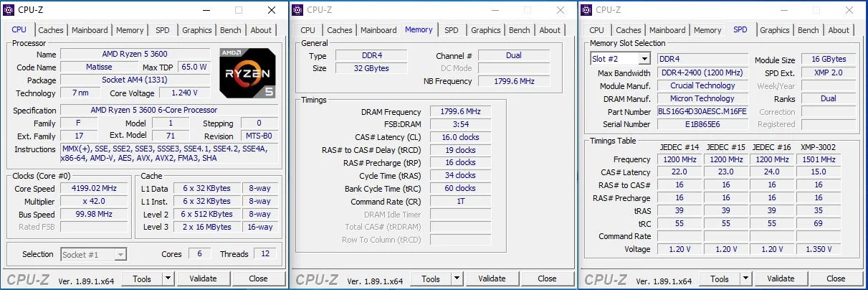Screen dimensions: 868x290
Task: Open About tab in middle window
Action: point(550,30)
